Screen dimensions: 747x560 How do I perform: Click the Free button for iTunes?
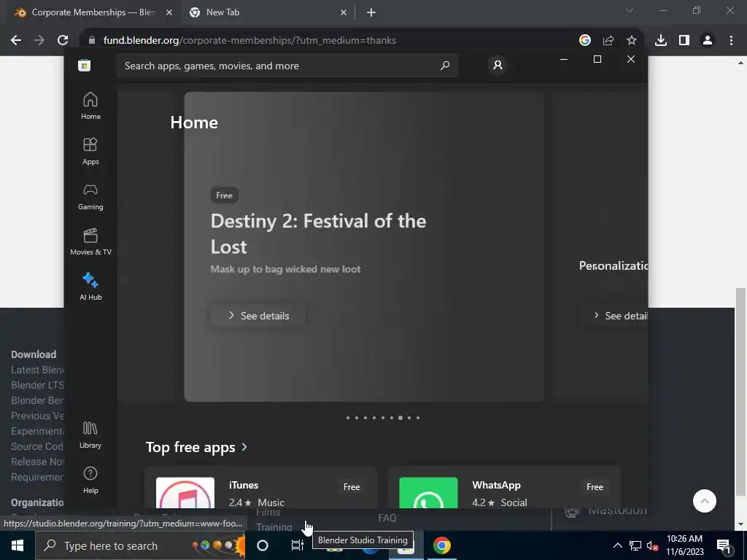click(x=352, y=486)
